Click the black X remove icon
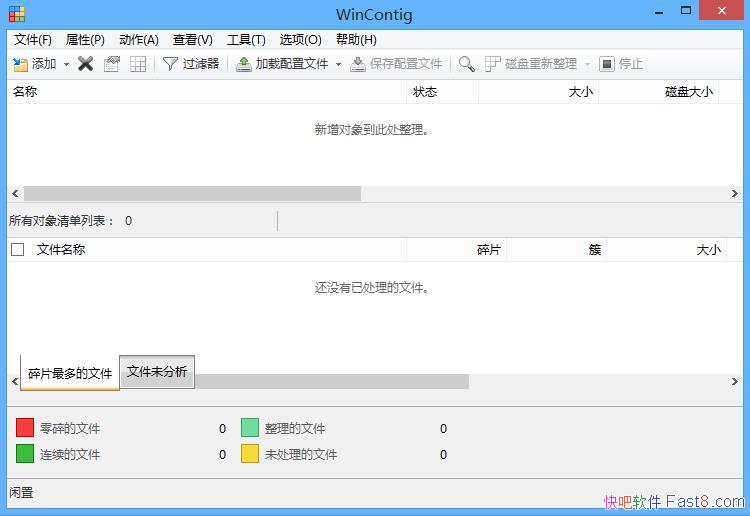 point(86,64)
